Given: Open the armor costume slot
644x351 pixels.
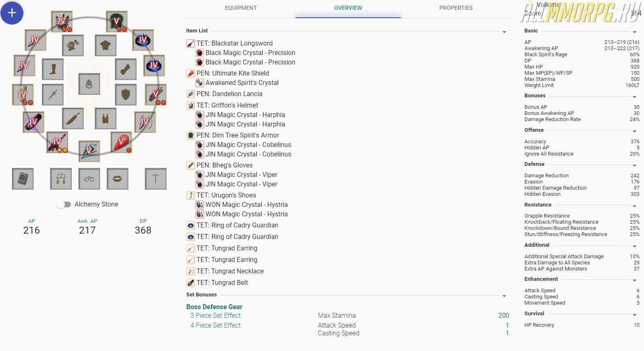Looking at the screenshot, I should (105, 45).
